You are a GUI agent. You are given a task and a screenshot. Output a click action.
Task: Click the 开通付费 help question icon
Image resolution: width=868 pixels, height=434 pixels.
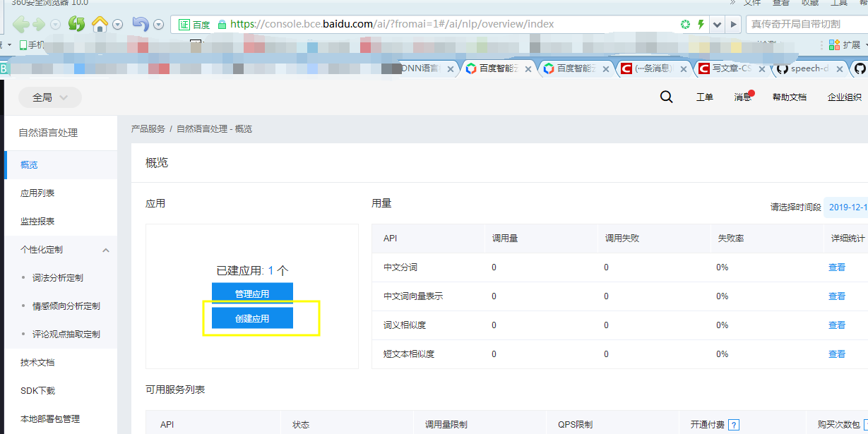[734, 425]
